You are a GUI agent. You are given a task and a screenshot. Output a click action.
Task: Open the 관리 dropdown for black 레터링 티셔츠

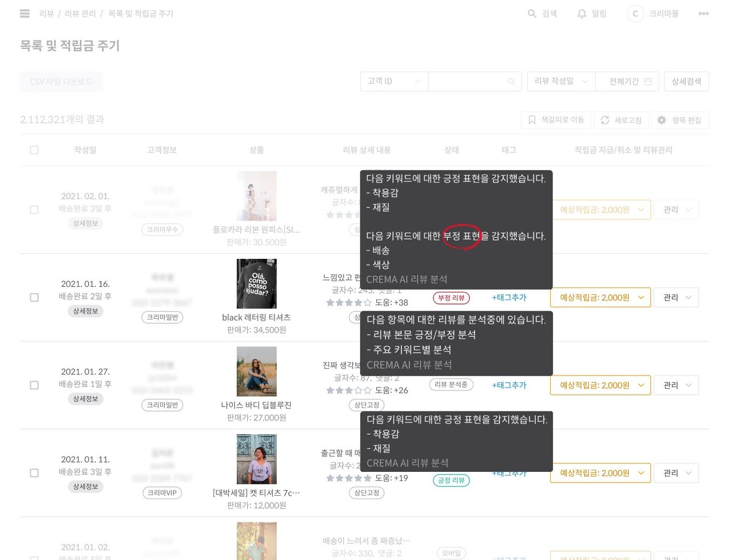676,297
